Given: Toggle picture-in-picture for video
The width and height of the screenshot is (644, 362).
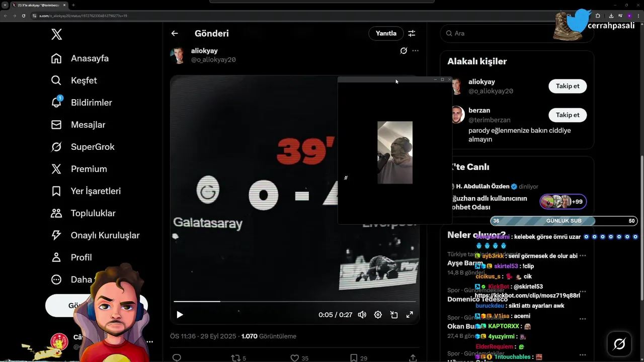Looking at the screenshot, I should coord(394,315).
